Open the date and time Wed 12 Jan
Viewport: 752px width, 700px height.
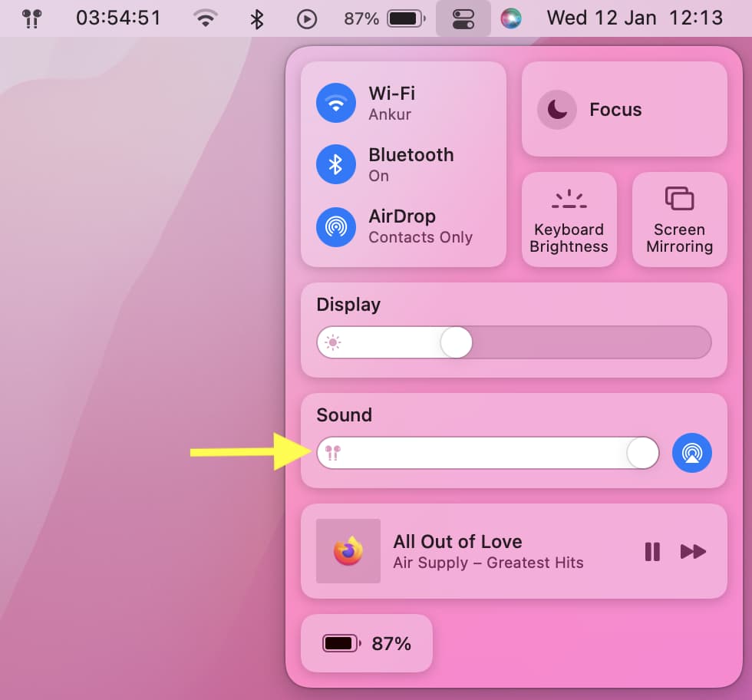pos(635,18)
